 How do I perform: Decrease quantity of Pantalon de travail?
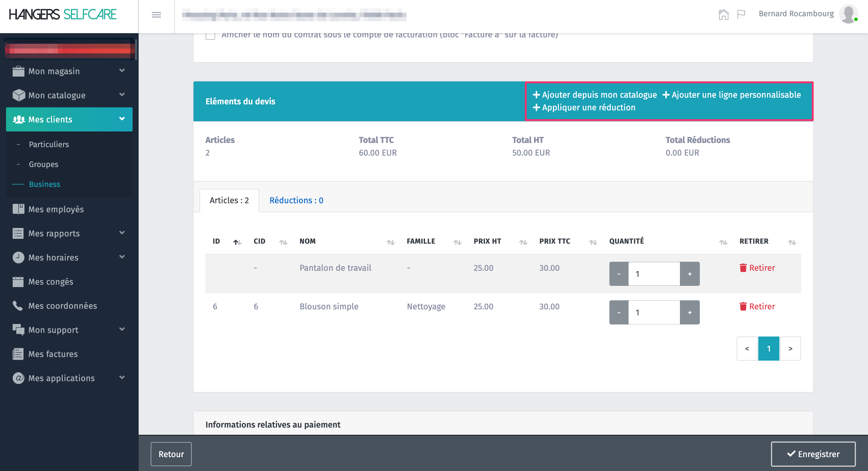(x=619, y=274)
